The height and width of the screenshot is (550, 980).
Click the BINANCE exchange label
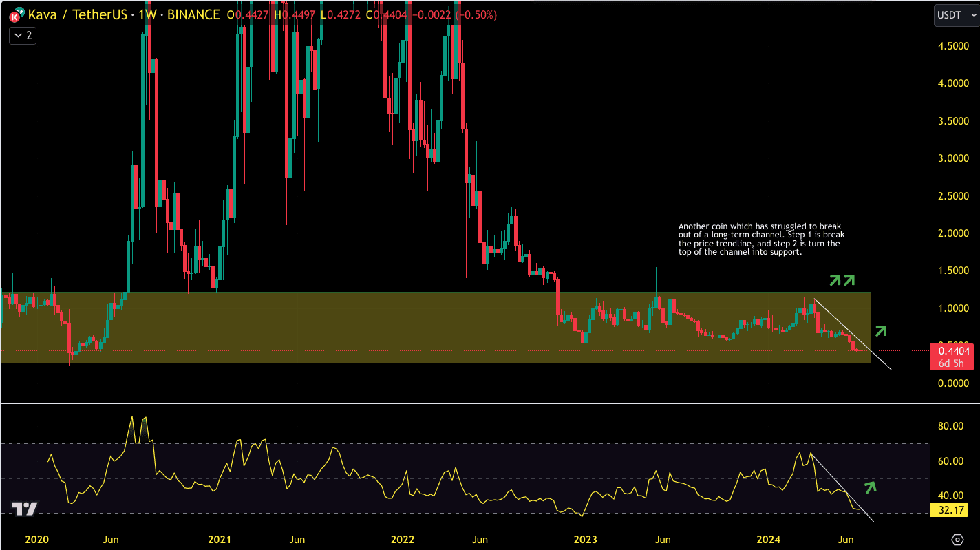pyautogui.click(x=193, y=14)
